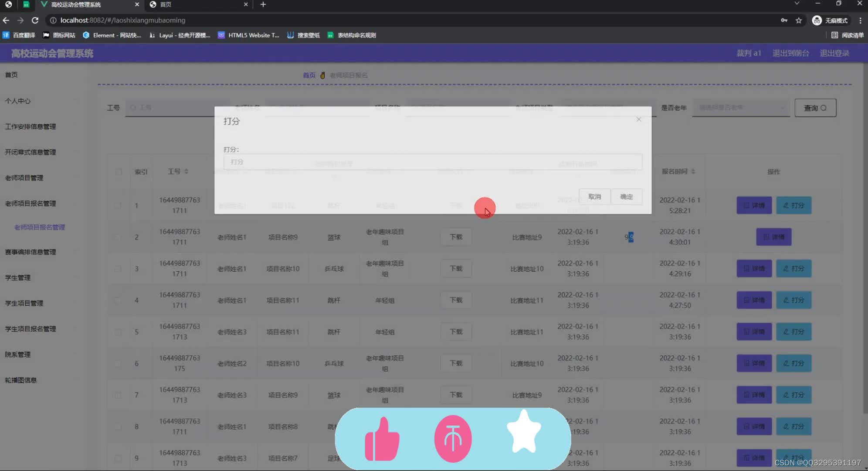868x471 pixels.
Task: Click 退出登录 in header
Action: [x=834, y=53]
